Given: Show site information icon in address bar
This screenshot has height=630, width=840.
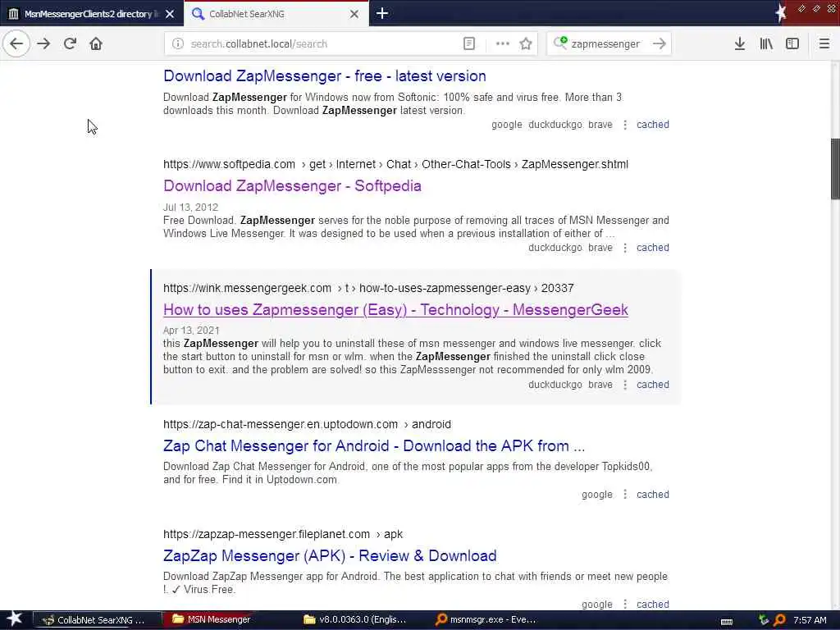Looking at the screenshot, I should (x=178, y=44).
